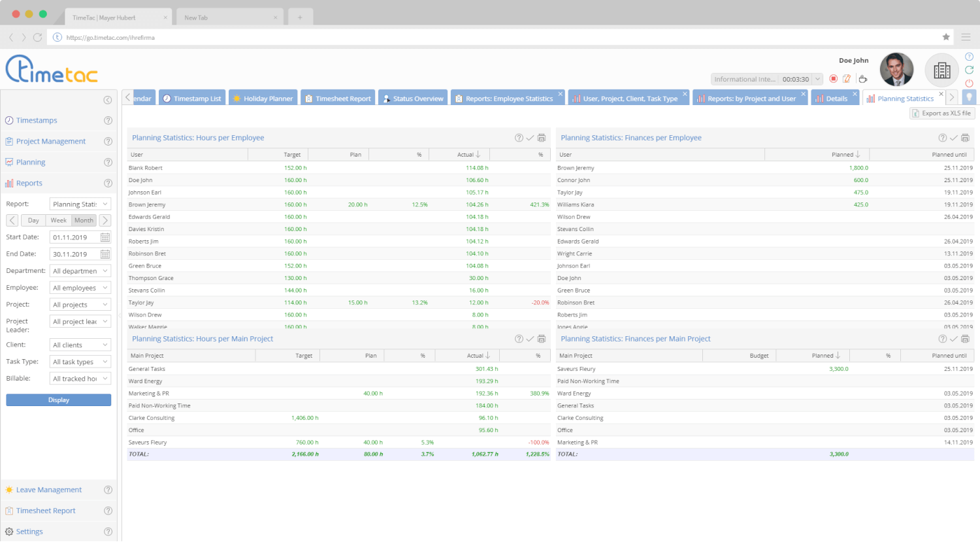Start a break with the coffee cup icon
The image size is (980, 551).
click(x=862, y=79)
